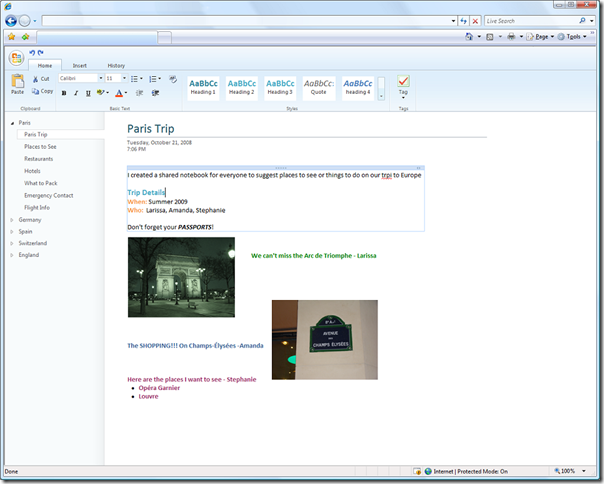The image size is (604, 484).
Task: Click the Arc de Triomphe photo
Action: pyautogui.click(x=181, y=277)
